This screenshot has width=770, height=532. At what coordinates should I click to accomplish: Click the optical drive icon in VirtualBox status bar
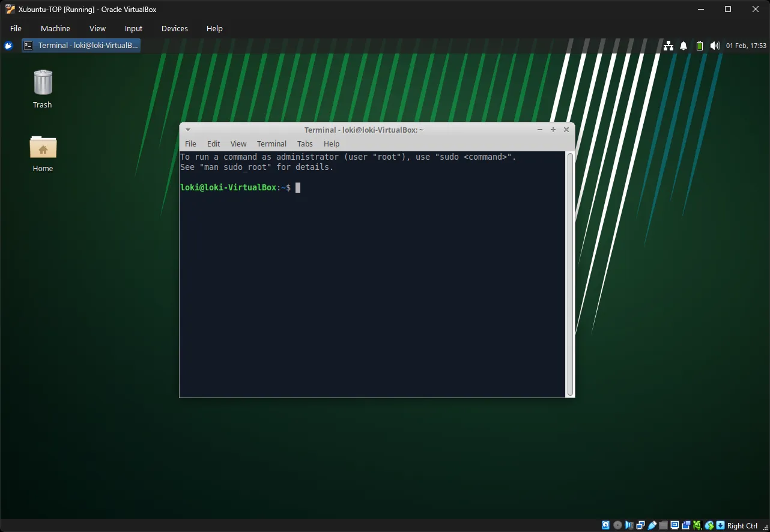pos(617,525)
